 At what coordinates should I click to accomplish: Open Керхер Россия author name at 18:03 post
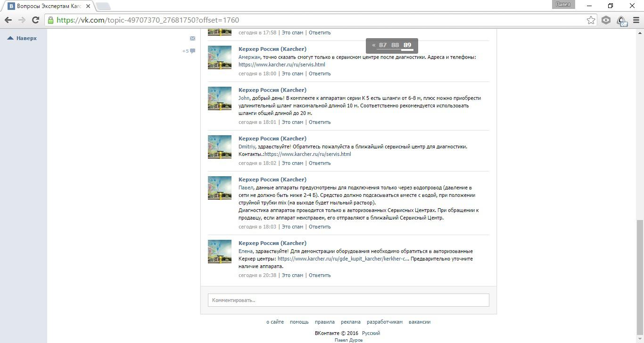click(272, 180)
